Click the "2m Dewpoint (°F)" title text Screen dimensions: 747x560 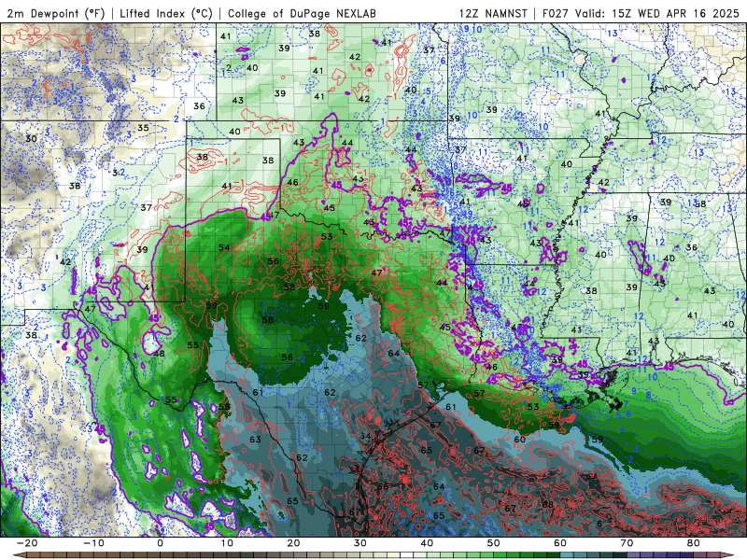coord(56,13)
